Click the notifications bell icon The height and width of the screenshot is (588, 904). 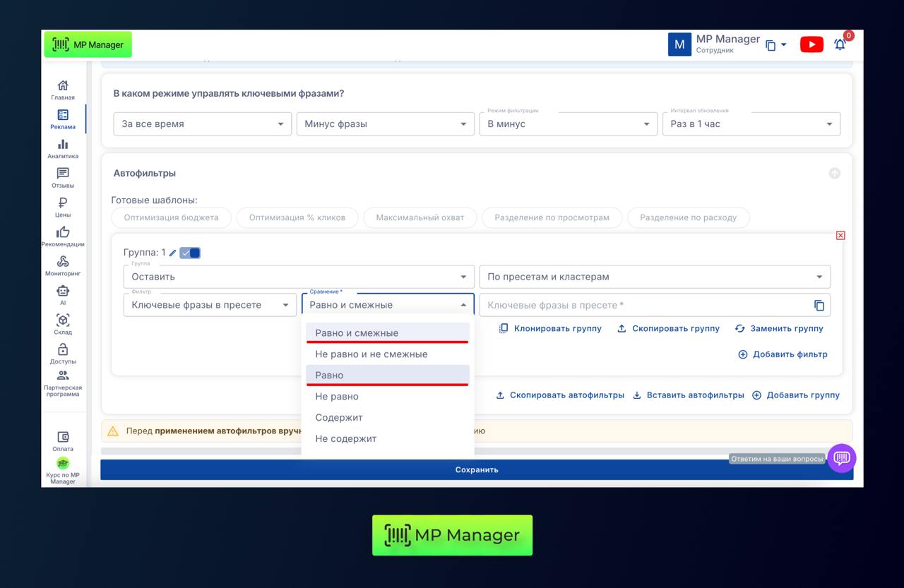pyautogui.click(x=840, y=44)
